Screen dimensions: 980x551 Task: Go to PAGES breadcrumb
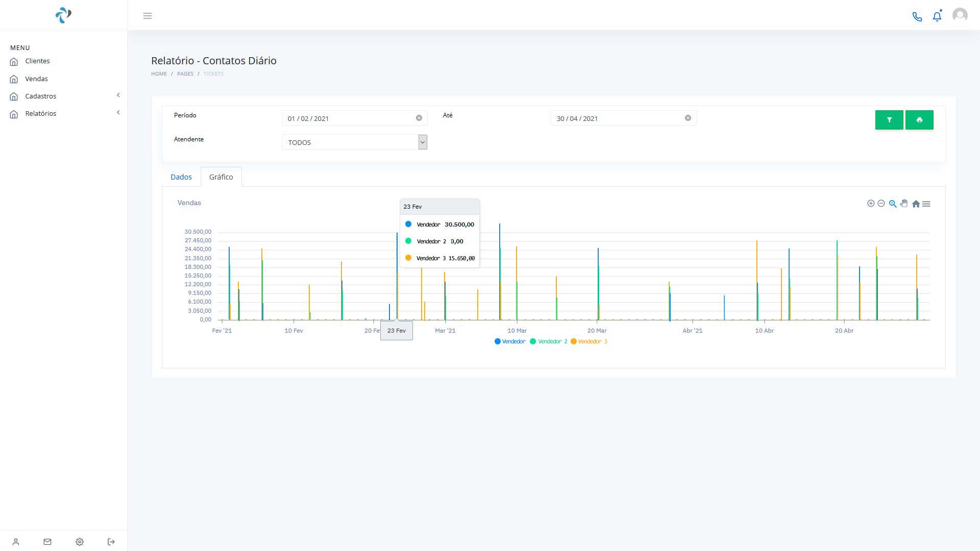click(x=185, y=74)
